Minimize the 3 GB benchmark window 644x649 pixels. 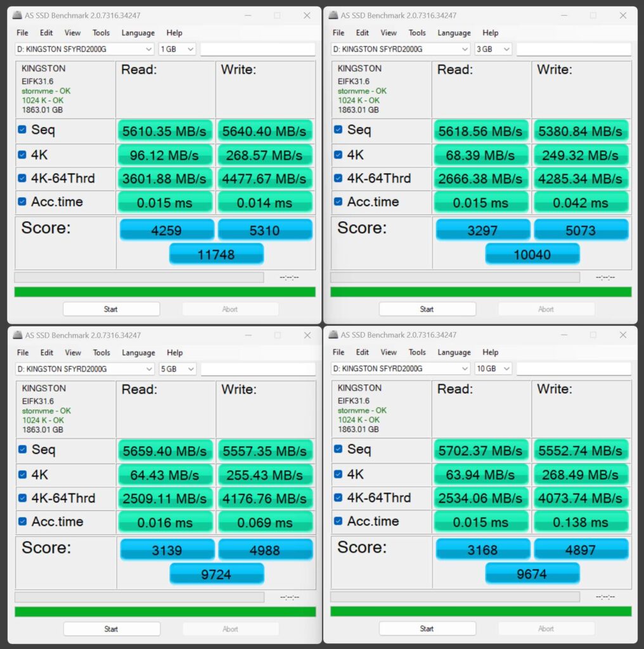(563, 15)
